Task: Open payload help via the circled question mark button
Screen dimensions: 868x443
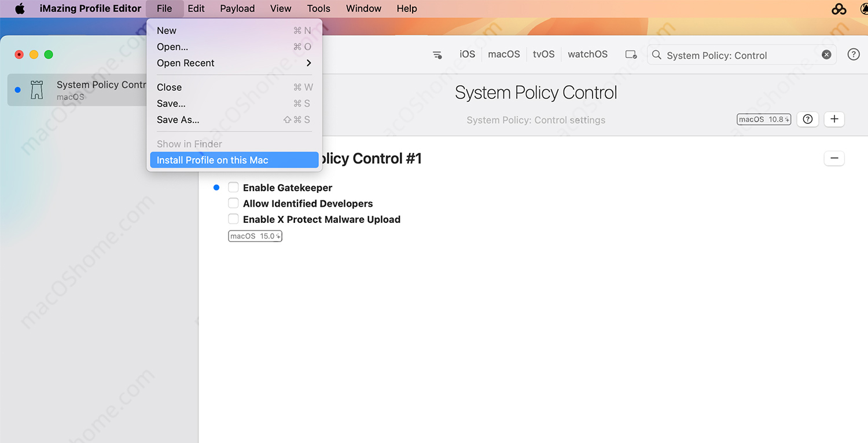Action: pos(807,119)
